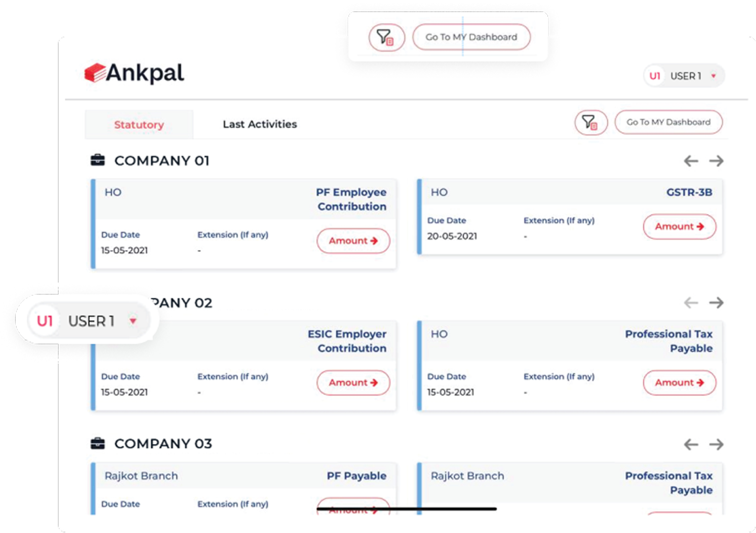Screen dimensions: 756x533
Task: Show next Company 02 cards
Action: 716,303
